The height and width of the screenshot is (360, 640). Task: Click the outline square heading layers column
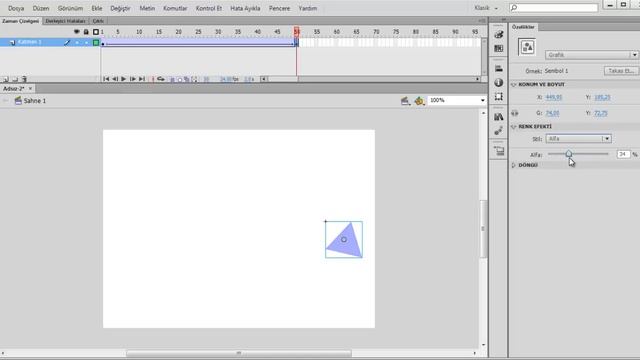pyautogui.click(x=96, y=32)
